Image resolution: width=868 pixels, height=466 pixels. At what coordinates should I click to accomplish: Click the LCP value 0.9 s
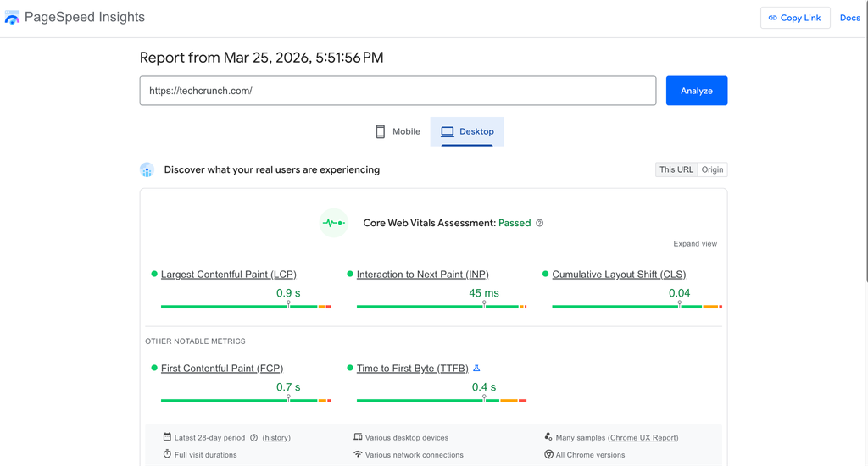(288, 293)
